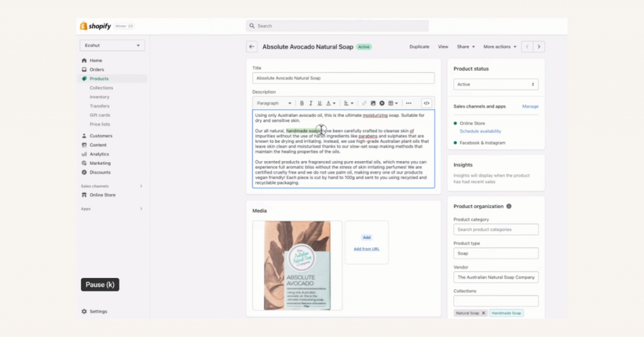
Task: Click the Manage link for sales channels
Action: [x=530, y=106]
